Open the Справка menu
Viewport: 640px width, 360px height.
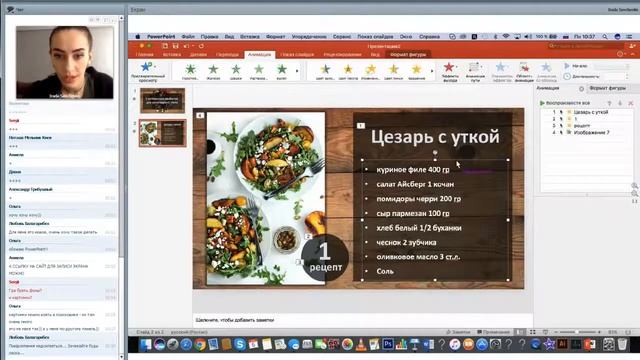(x=429, y=37)
